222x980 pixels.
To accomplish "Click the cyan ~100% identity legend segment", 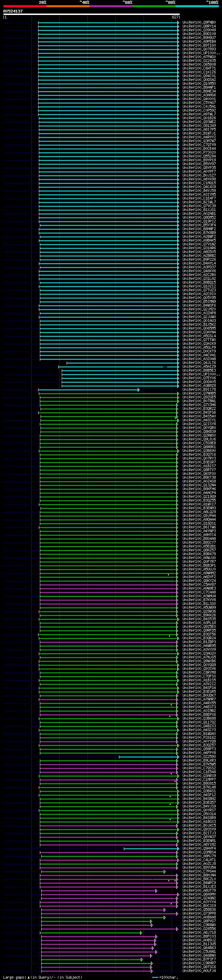I will (x=197, y=6).
